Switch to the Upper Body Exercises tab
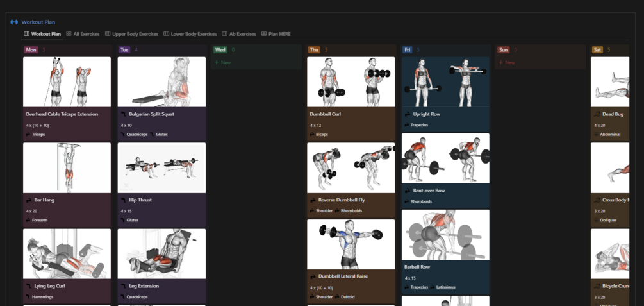The height and width of the screenshot is (306, 644). 132,34
